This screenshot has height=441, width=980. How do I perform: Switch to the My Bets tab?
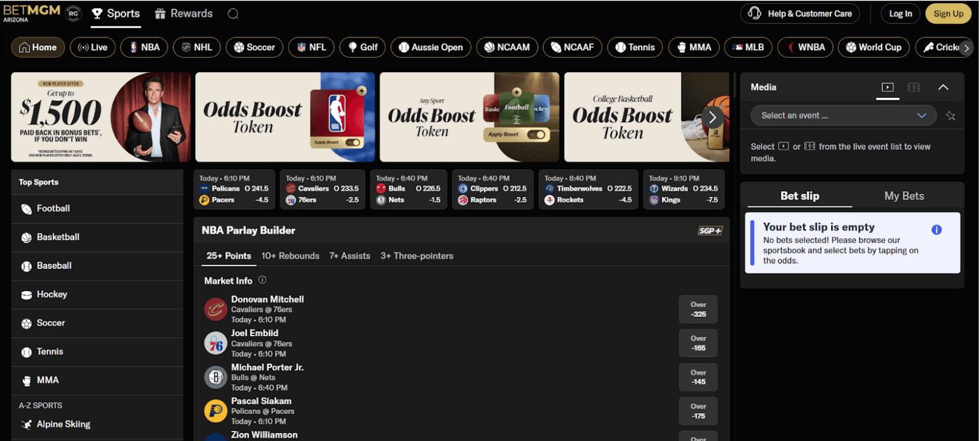(x=904, y=196)
